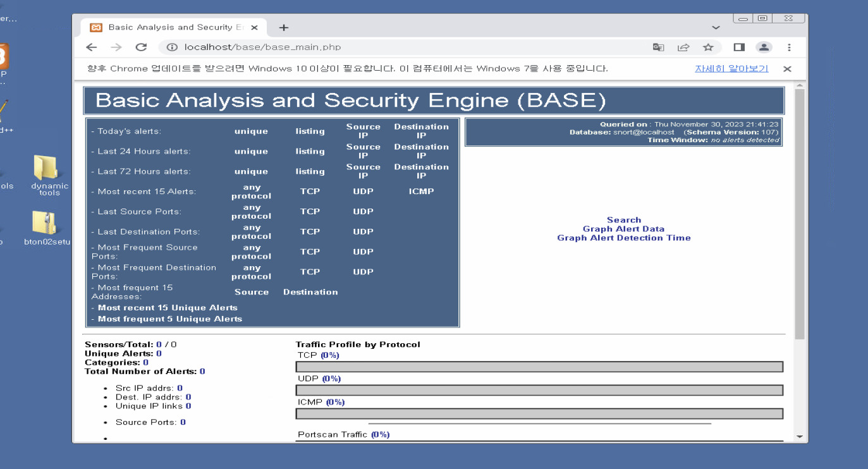Click the Total Number of Alerts count

tap(202, 372)
